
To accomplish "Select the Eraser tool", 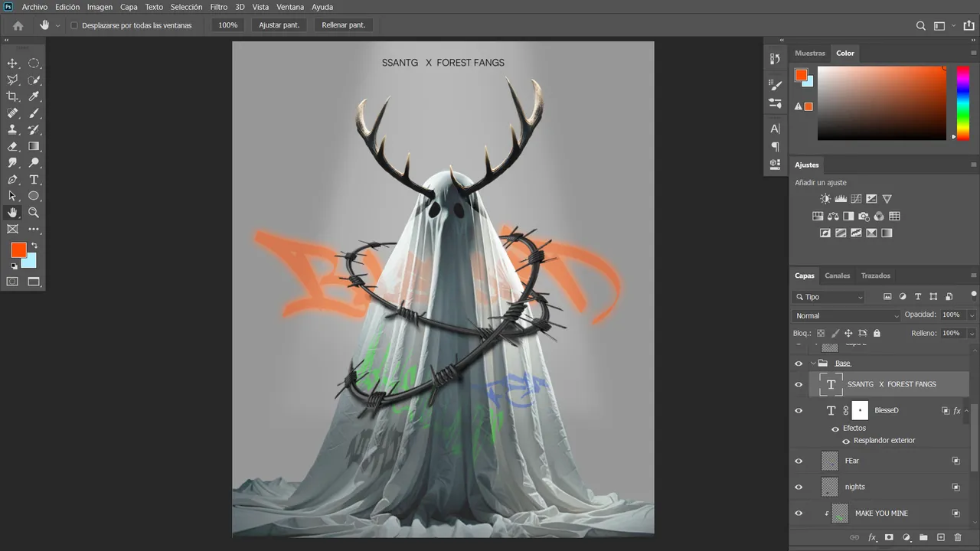I will 12,146.
